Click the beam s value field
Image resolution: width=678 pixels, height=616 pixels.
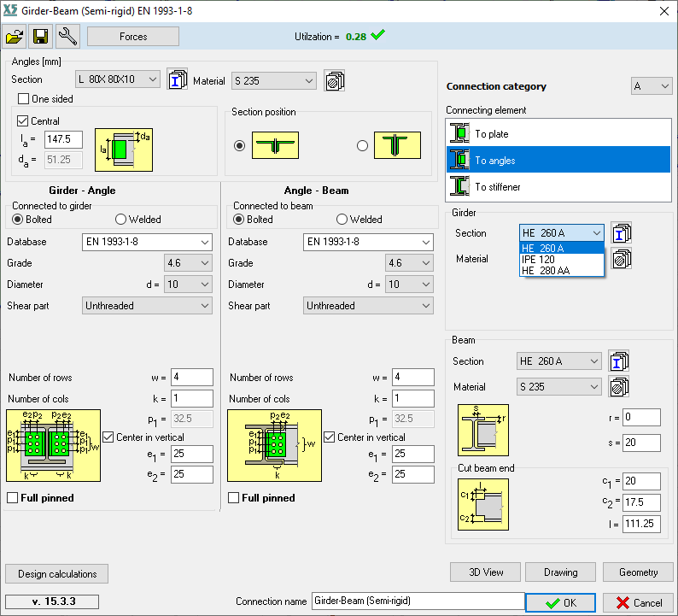(x=641, y=442)
